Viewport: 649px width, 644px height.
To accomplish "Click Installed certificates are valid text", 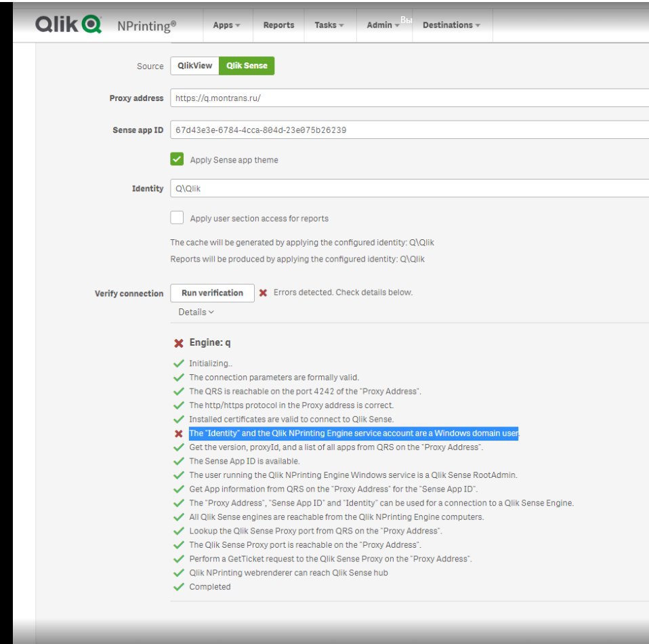I will point(291,419).
